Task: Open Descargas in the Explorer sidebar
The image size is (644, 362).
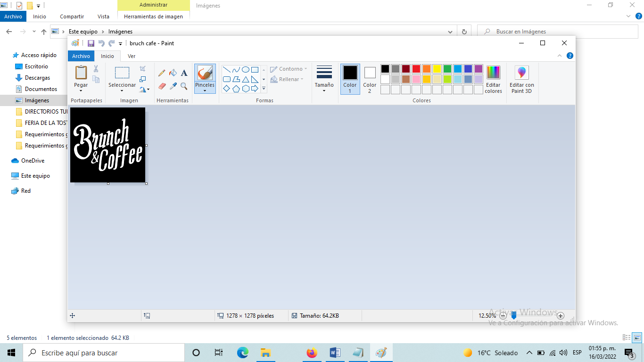Action: click(37, 78)
